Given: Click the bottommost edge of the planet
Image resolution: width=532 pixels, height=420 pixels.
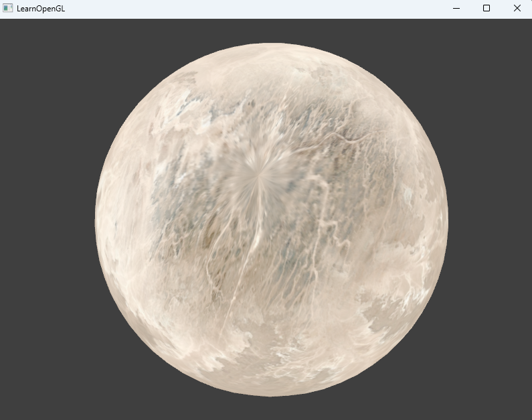Looking at the screenshot, I should [272, 395].
